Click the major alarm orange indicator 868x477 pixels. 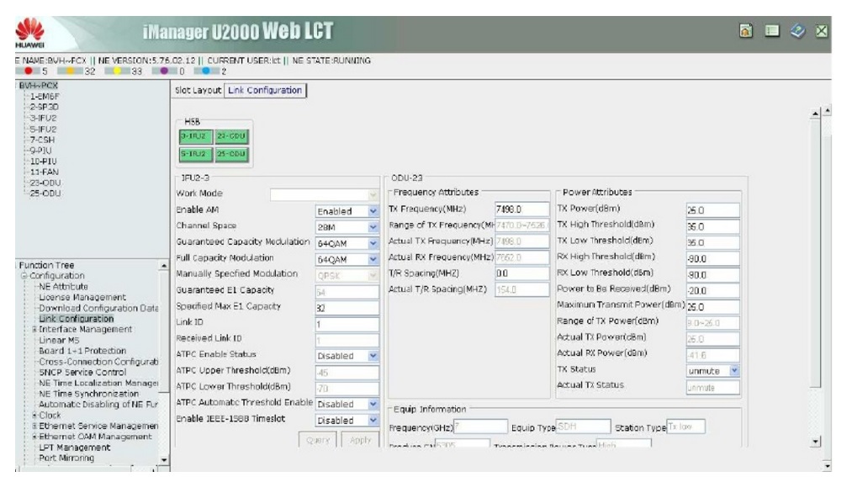click(71, 71)
